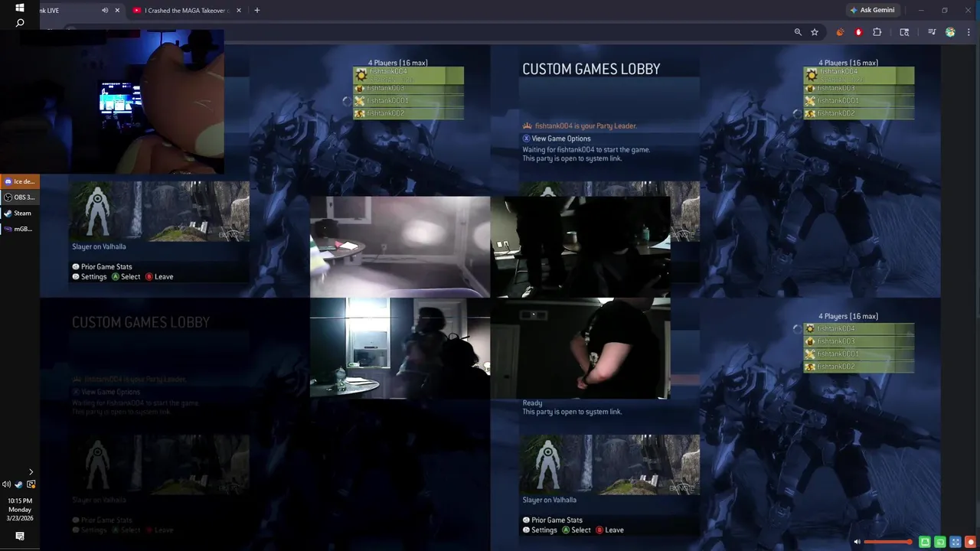Open the media controls music icon
This screenshot has width=980, height=551.
932,32
